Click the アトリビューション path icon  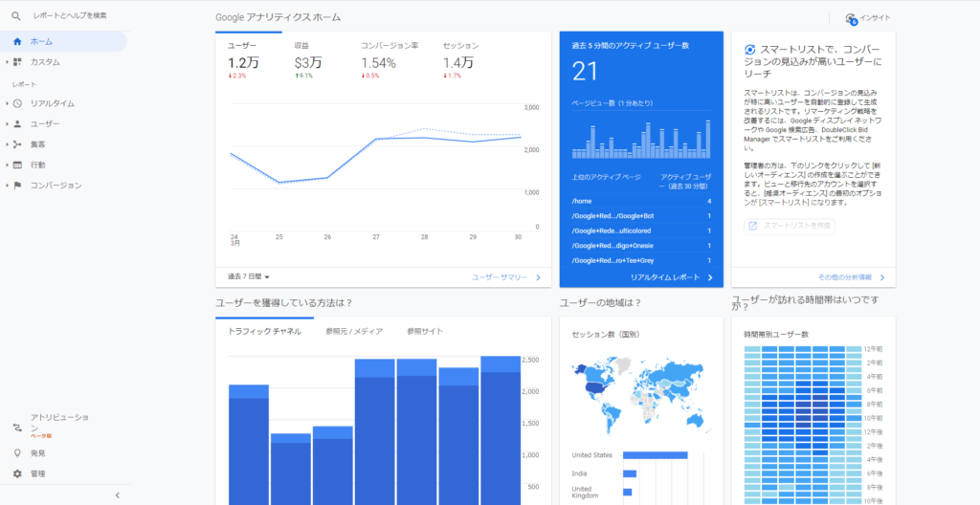coord(17,428)
